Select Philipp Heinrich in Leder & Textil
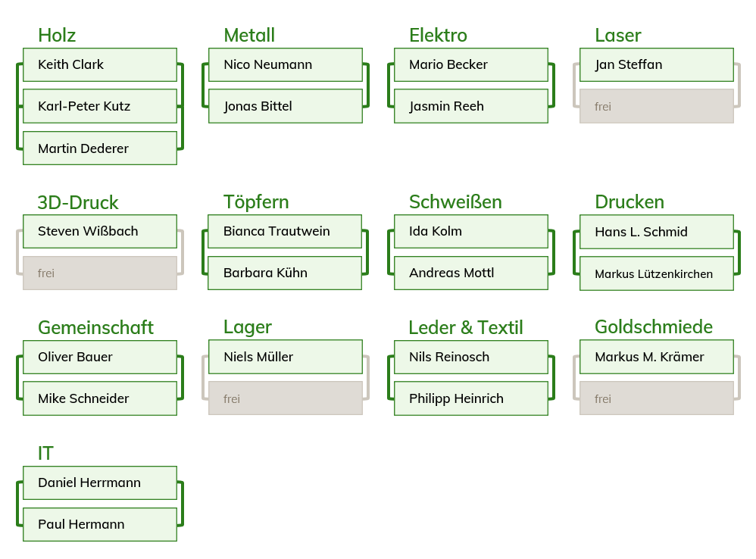This screenshot has height=559, width=756. coord(471,398)
